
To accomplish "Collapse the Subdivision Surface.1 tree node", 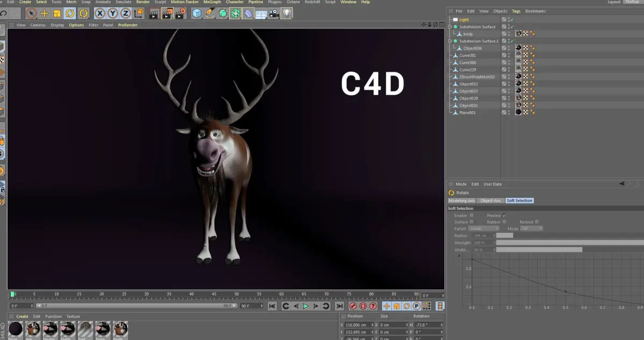I will tap(450, 41).
